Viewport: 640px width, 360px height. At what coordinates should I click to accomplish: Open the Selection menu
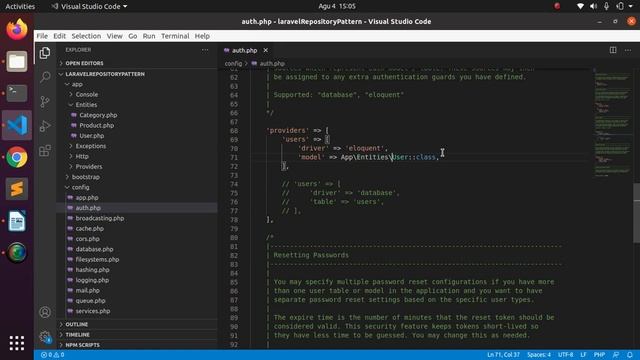coord(86,36)
